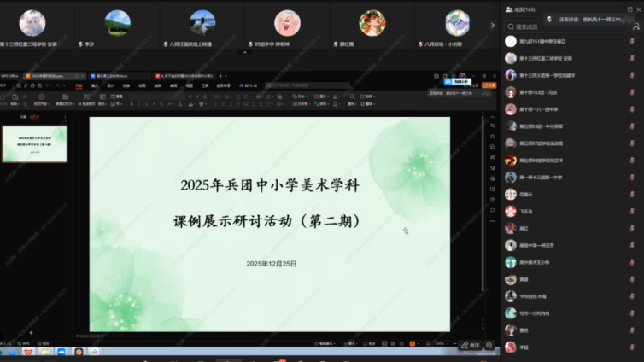Click the slideshow play icon in status bar
This screenshot has width=644, height=362.
413,344
